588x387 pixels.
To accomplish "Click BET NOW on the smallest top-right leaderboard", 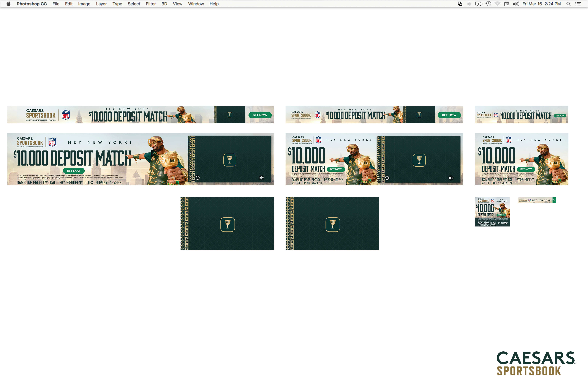I will (x=560, y=116).
